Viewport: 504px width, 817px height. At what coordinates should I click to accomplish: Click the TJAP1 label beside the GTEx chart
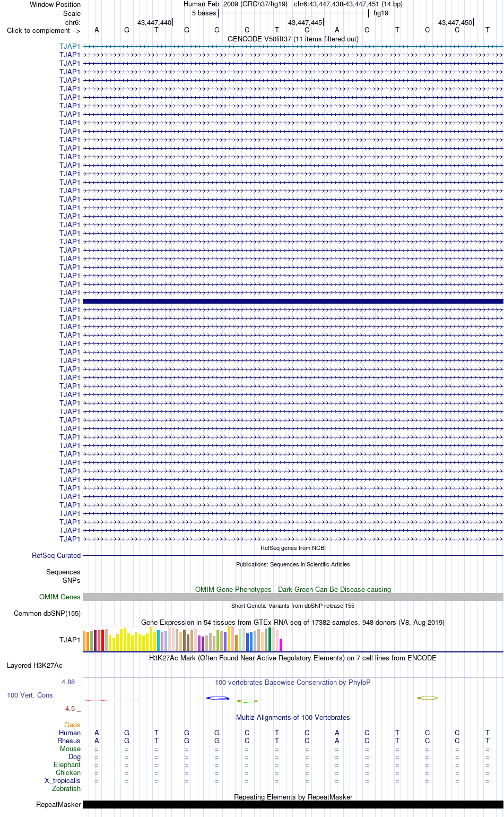[70, 640]
